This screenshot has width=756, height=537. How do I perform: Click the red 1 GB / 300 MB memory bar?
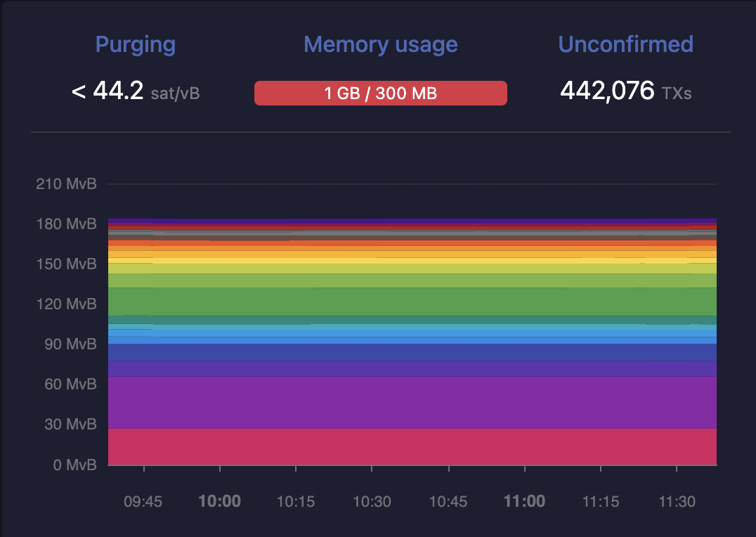coord(380,93)
